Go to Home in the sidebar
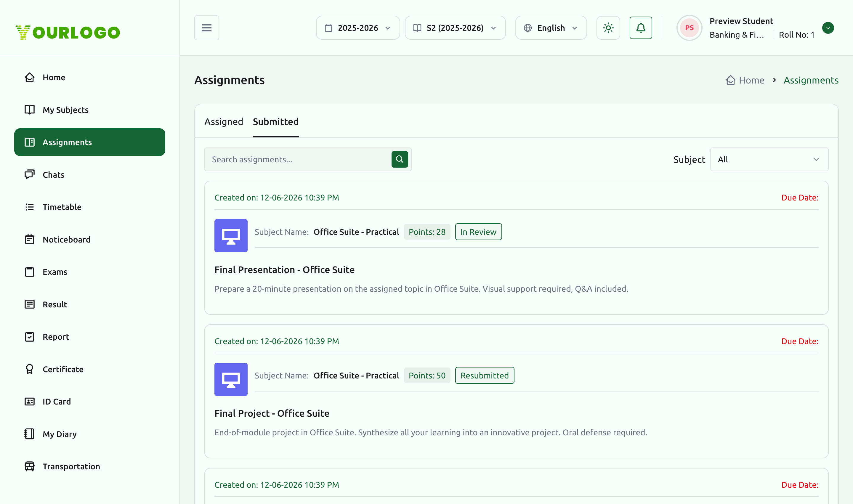The width and height of the screenshot is (853, 504). tap(90, 77)
